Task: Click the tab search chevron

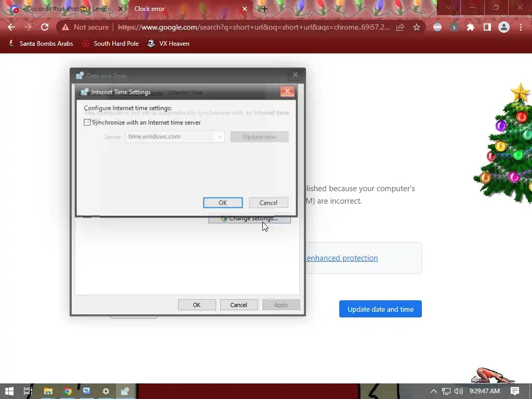Action: point(448,7)
